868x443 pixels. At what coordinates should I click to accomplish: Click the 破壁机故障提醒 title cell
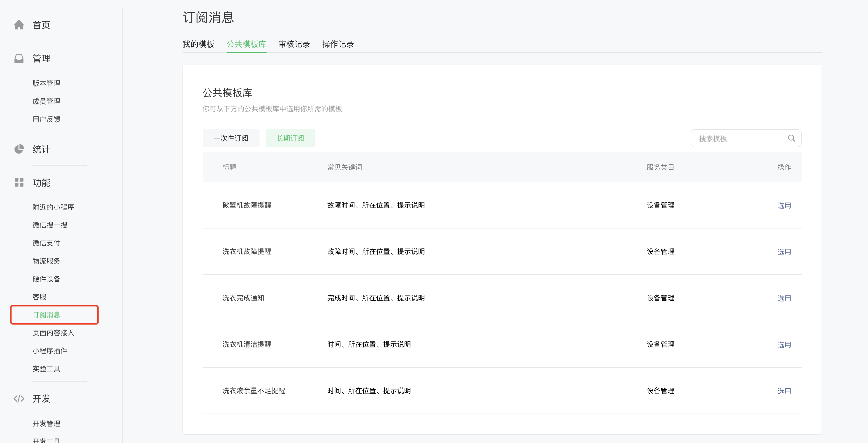click(x=247, y=206)
